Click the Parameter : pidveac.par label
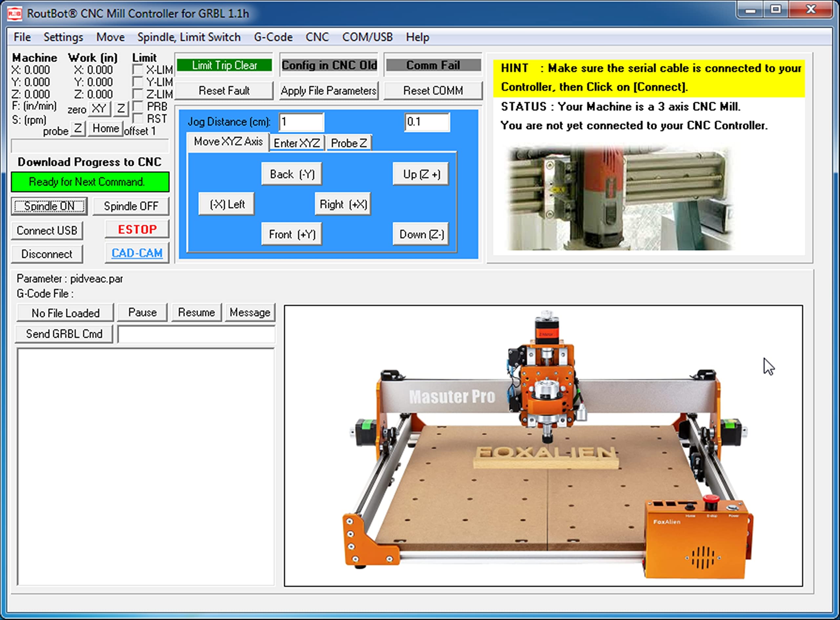Viewport: 840px width, 620px height. click(70, 279)
